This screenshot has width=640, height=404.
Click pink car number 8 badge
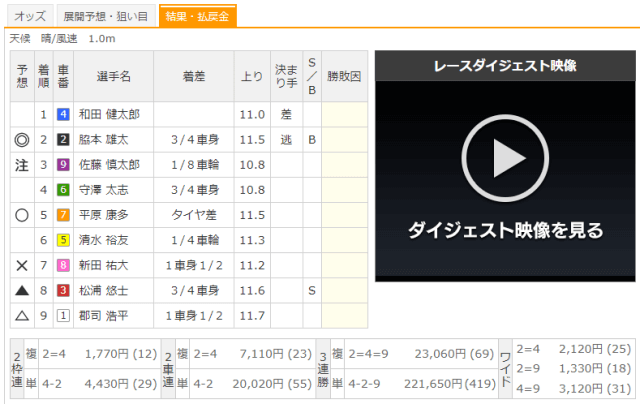click(63, 265)
